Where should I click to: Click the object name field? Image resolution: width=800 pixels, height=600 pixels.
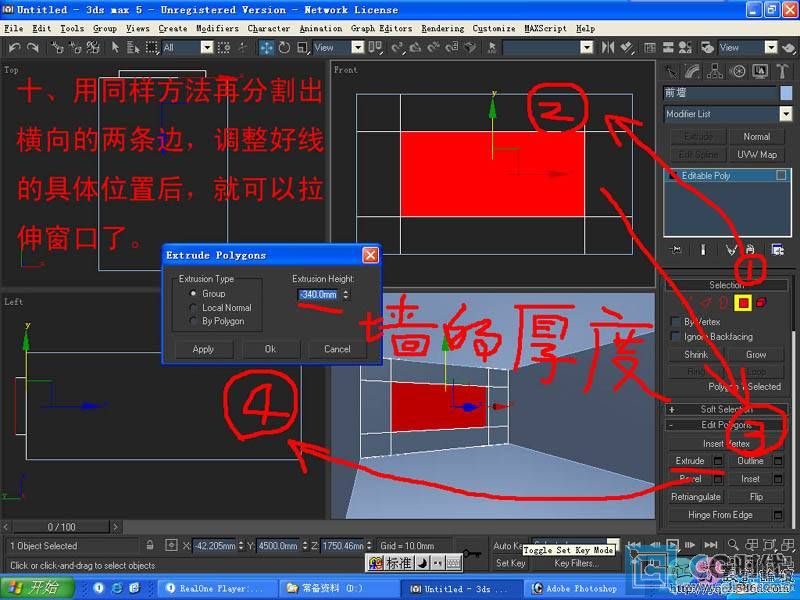[720, 93]
